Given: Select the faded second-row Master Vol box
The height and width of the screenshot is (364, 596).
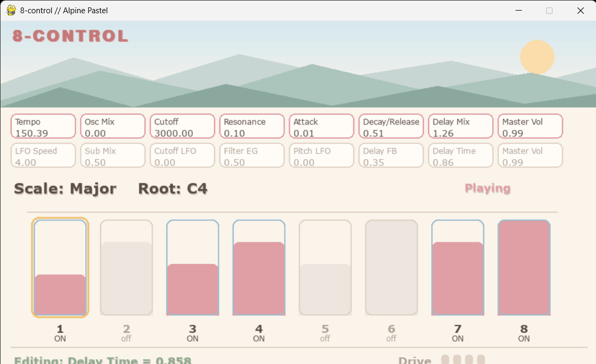Looking at the screenshot, I should (x=530, y=155).
